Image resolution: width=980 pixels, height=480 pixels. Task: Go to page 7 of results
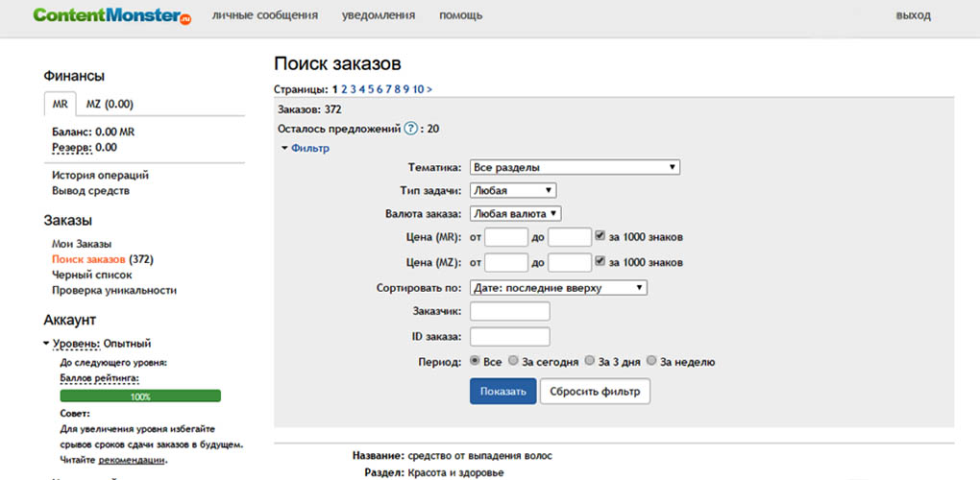(388, 89)
